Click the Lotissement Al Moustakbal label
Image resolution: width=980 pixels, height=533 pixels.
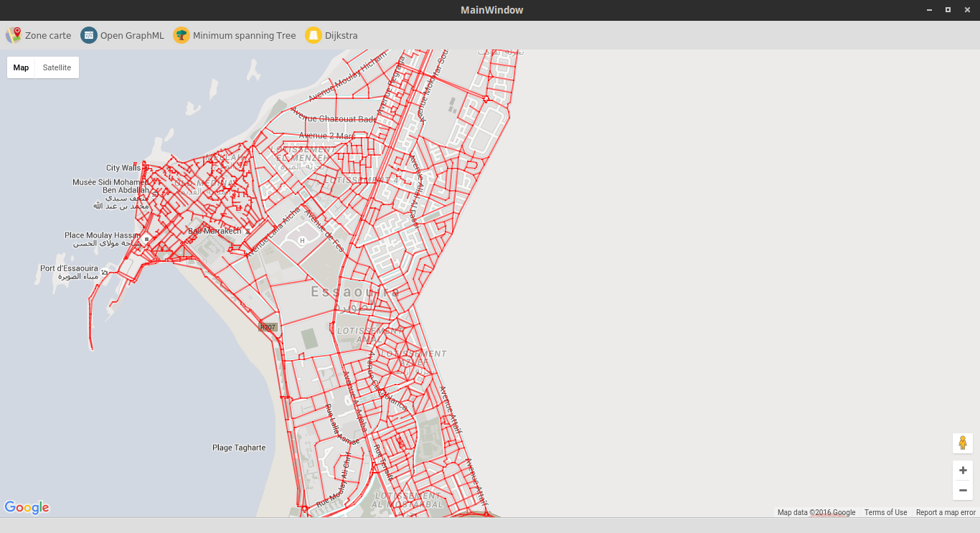[x=409, y=500]
